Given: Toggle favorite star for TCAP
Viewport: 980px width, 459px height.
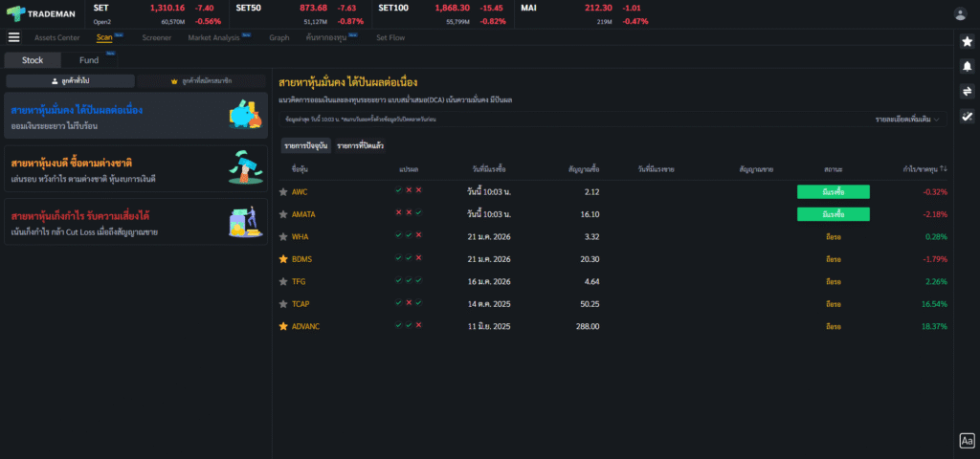Looking at the screenshot, I should click(x=282, y=304).
